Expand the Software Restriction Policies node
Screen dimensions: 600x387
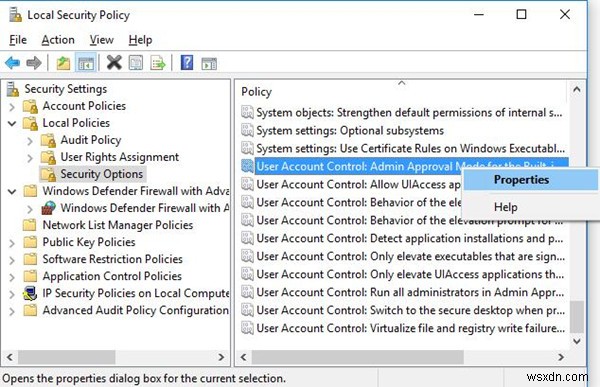(x=12, y=260)
